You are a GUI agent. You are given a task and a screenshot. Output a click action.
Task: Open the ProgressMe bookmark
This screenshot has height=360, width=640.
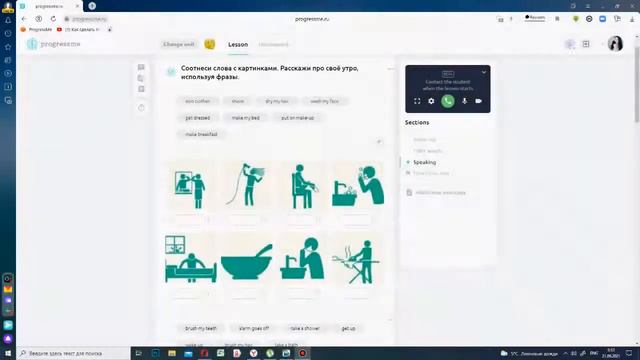36,29
